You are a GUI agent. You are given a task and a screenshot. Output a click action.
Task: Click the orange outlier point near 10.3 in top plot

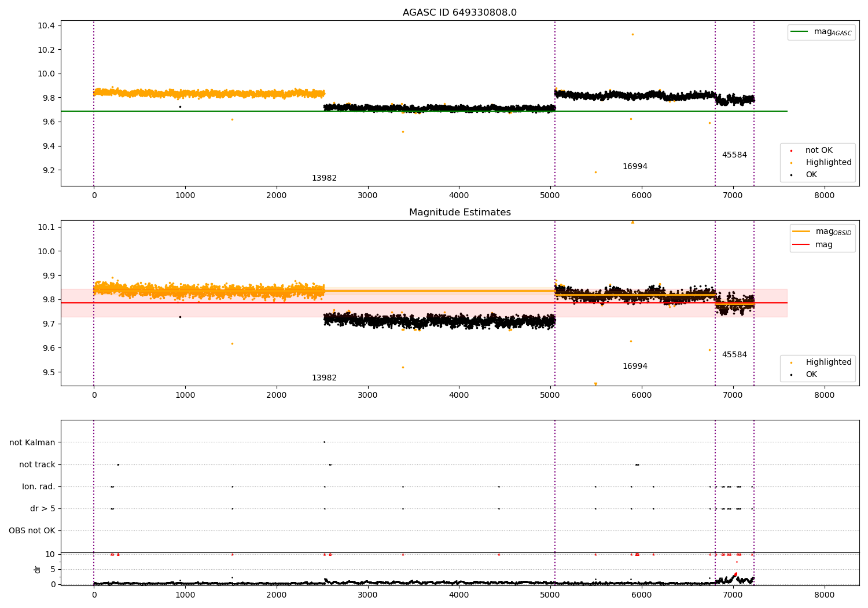(632, 34)
